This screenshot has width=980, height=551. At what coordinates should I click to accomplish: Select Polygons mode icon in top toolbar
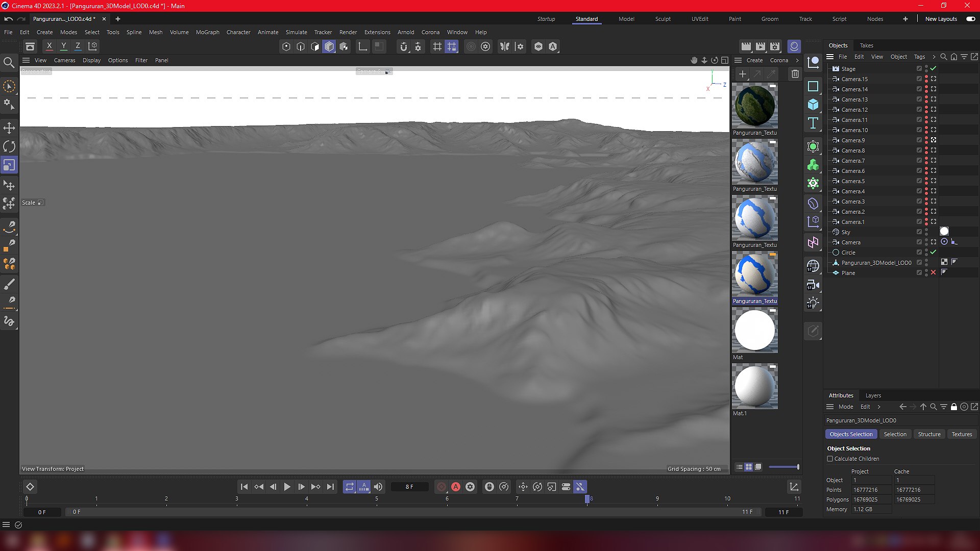[329, 46]
